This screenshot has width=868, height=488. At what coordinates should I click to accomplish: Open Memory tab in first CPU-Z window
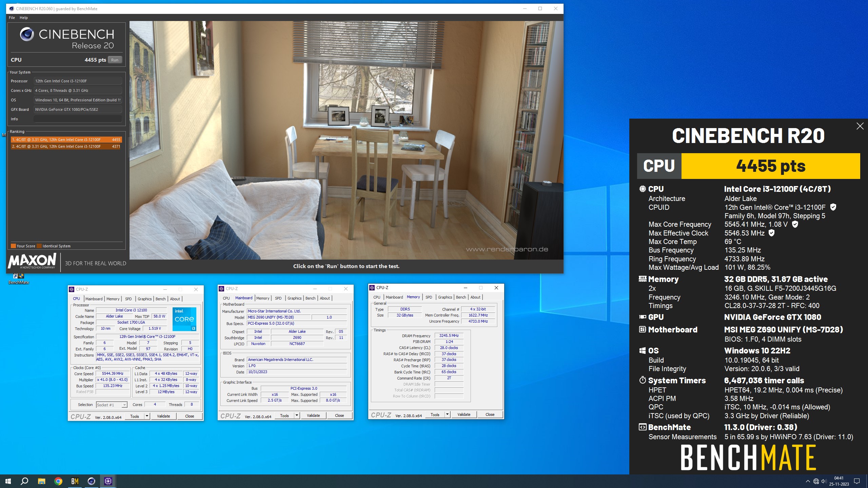tap(113, 299)
